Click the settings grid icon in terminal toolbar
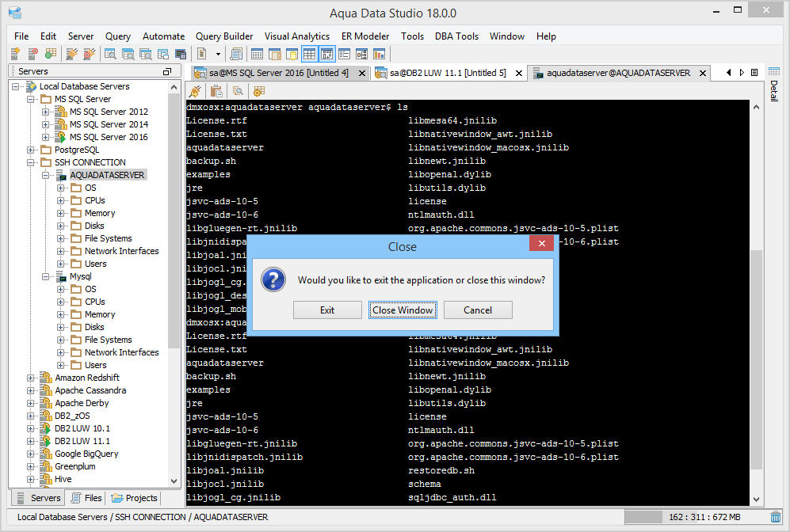The image size is (790, 532). point(259,91)
